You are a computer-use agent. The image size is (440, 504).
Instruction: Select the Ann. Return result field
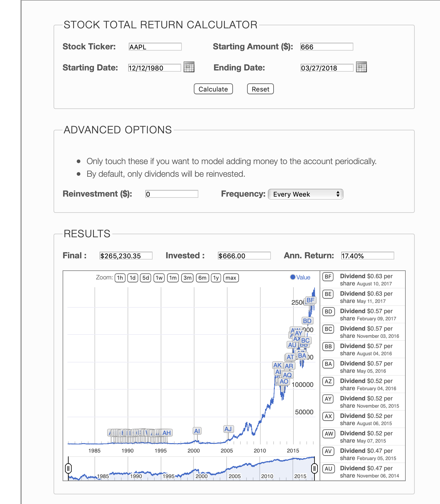coord(368,256)
